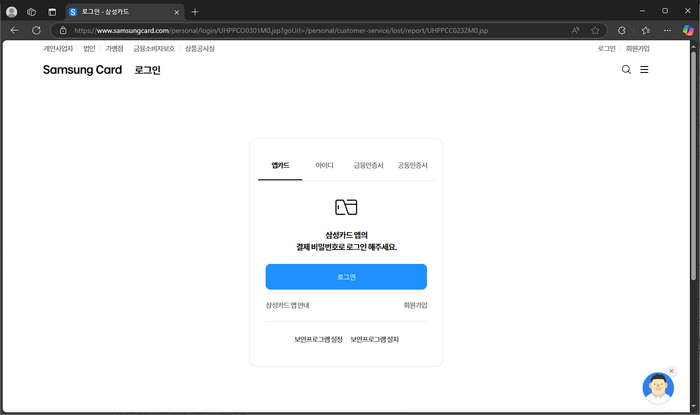Open browser extensions icon

pos(621,30)
